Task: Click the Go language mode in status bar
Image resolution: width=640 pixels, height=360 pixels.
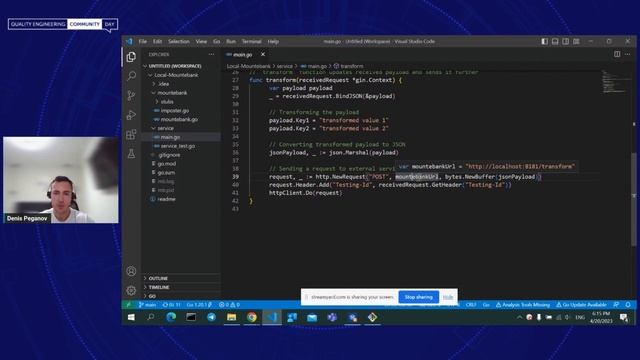Action: point(486,305)
